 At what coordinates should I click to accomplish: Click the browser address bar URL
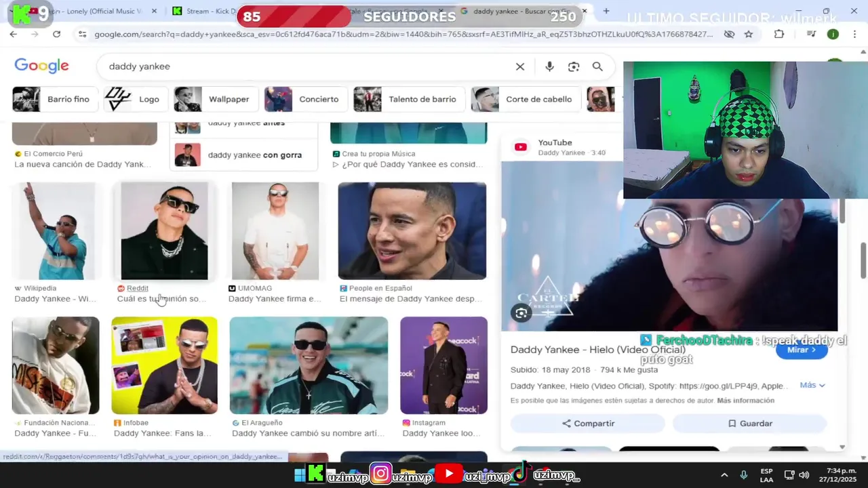pyautogui.click(x=403, y=34)
